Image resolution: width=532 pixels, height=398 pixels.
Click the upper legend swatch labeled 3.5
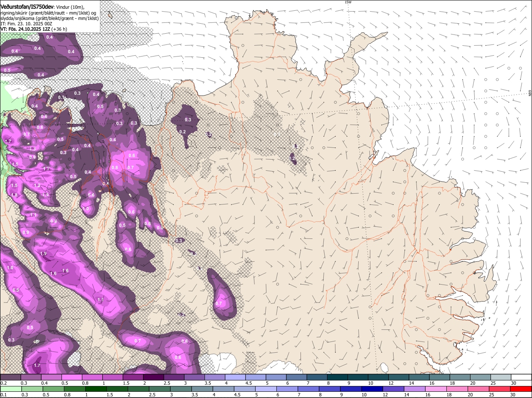click(x=214, y=377)
